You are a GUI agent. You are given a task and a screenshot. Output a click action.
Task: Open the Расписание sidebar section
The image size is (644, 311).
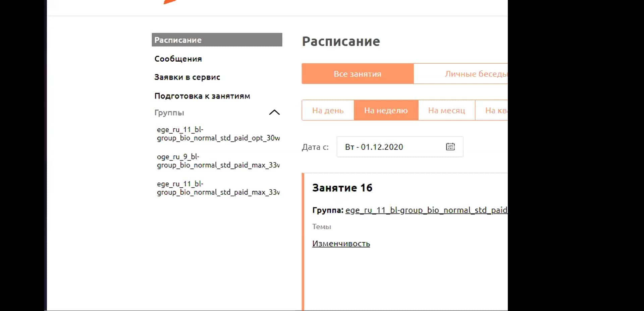177,40
